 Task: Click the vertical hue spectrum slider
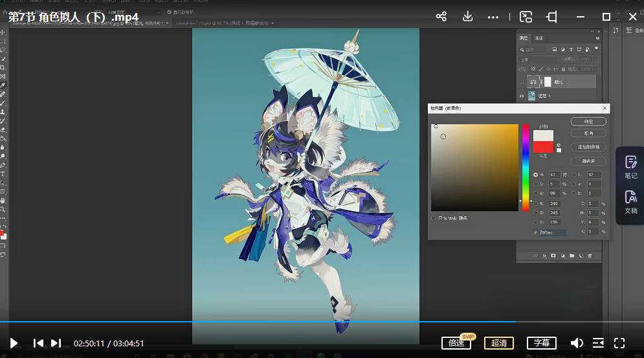pyautogui.click(x=526, y=167)
